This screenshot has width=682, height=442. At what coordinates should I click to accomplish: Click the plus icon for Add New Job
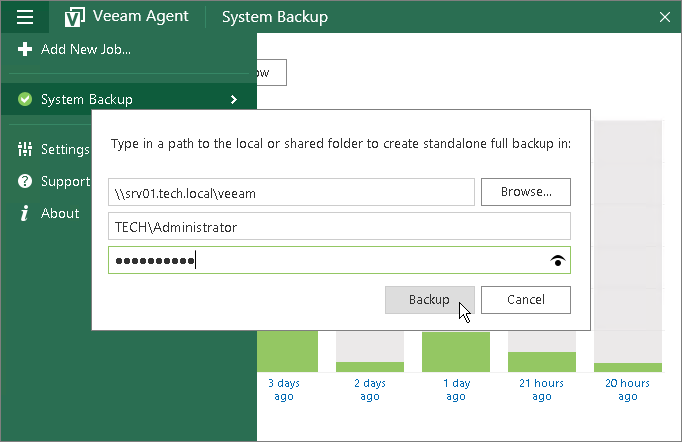pos(25,49)
